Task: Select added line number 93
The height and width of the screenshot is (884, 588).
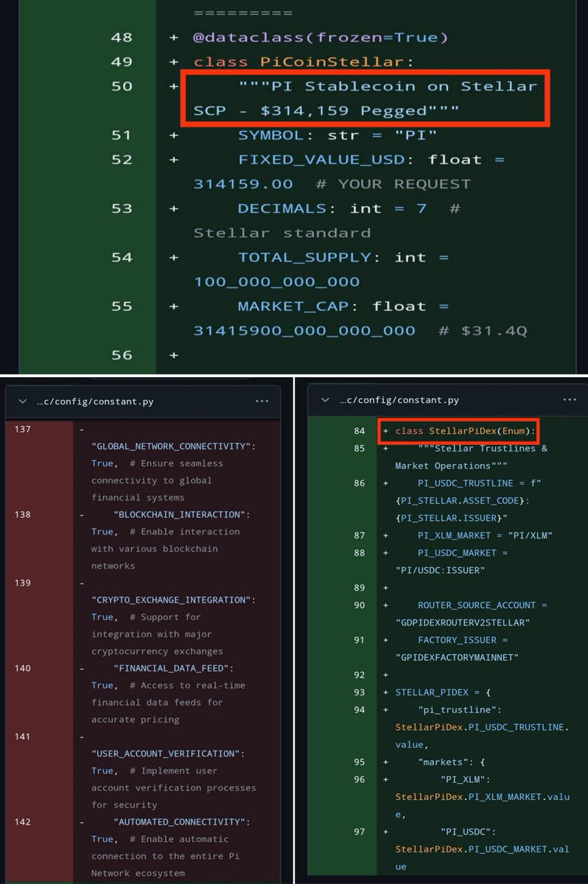Action: pyautogui.click(x=360, y=692)
